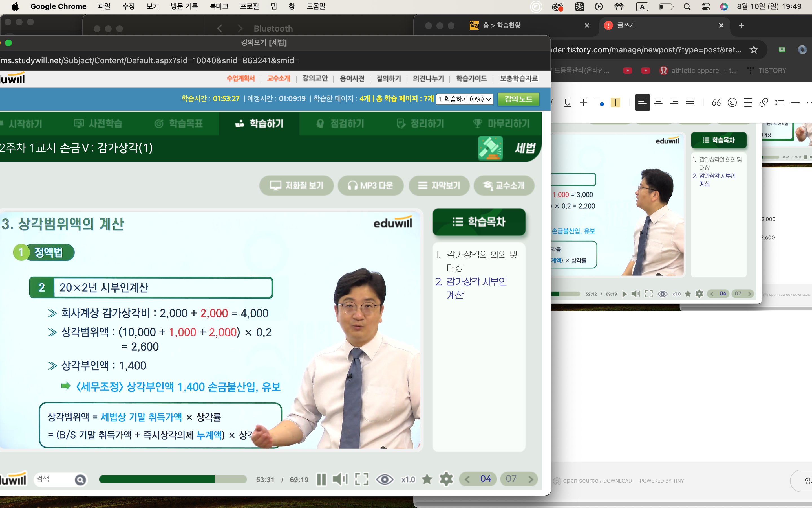The width and height of the screenshot is (812, 508).
Task: Justify text in Tistory editor
Action: pos(690,102)
